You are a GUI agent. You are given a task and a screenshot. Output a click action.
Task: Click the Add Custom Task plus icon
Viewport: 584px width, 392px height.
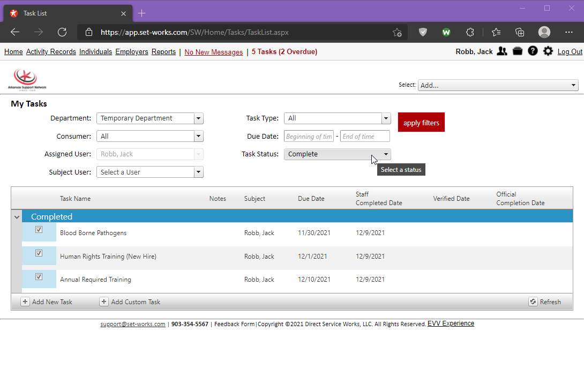[x=104, y=302]
